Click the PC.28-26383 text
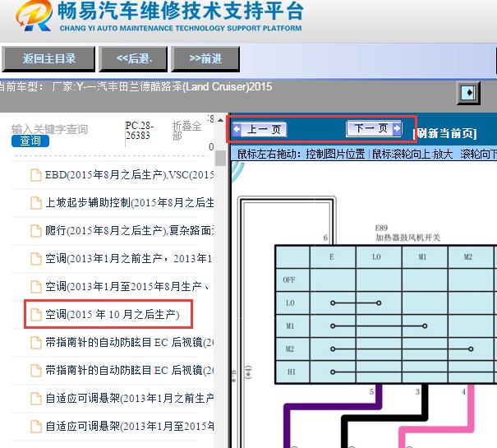This screenshot has width=497, height=448. (140, 131)
